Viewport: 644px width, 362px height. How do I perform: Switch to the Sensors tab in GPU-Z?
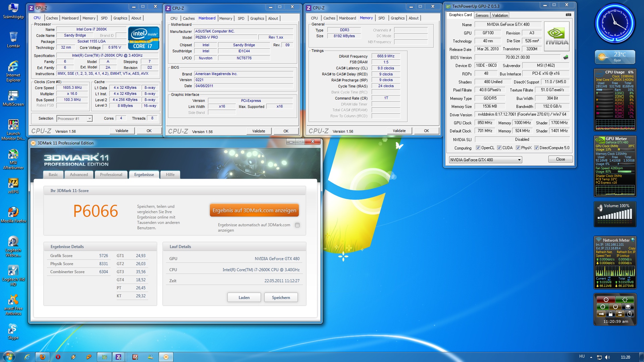coord(482,15)
